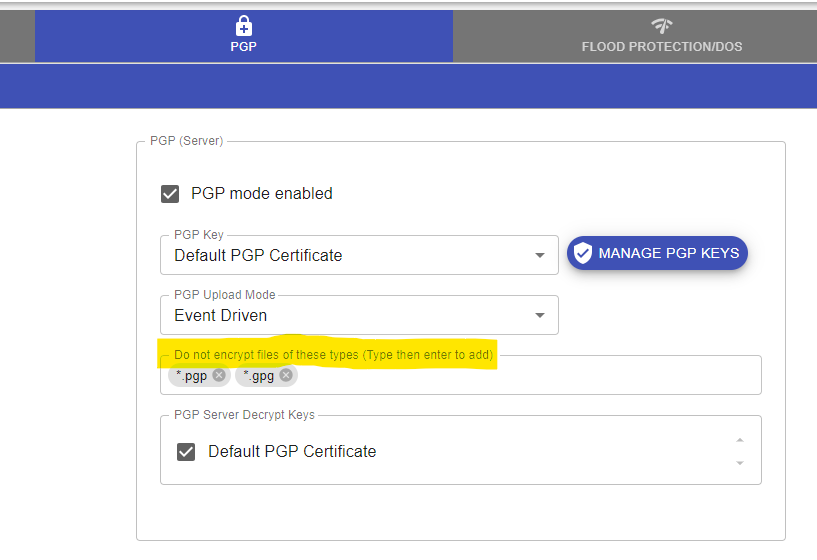Click the *.pgp chip label

coord(192,375)
